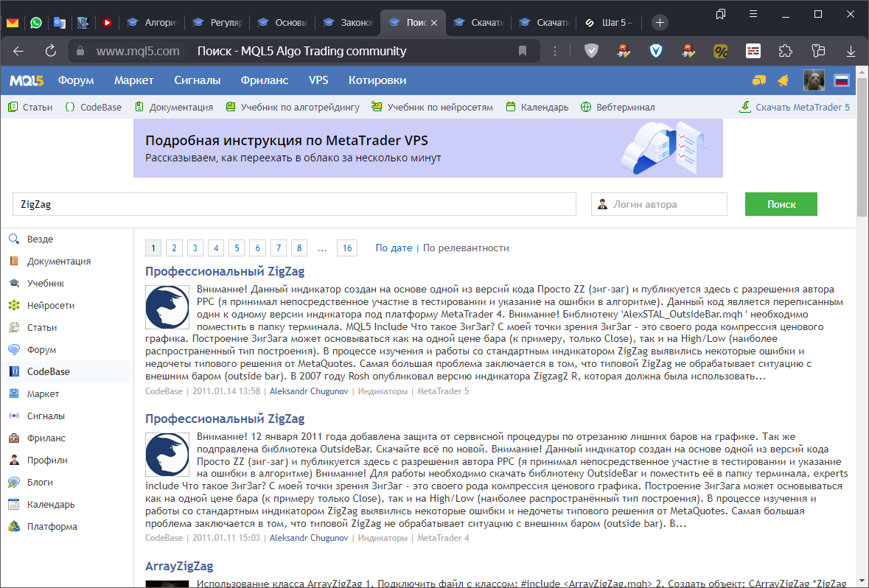The width and height of the screenshot is (869, 588).
Task: Open the Сигналы top menu item
Action: tap(198, 80)
